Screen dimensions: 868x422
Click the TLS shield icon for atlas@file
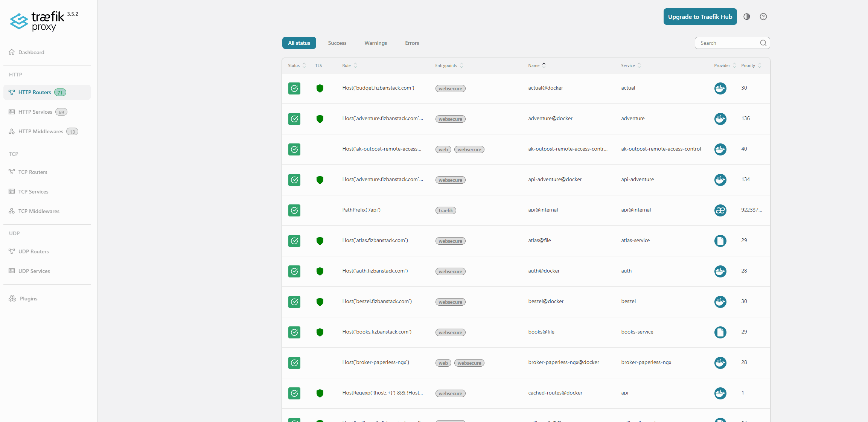pyautogui.click(x=320, y=241)
